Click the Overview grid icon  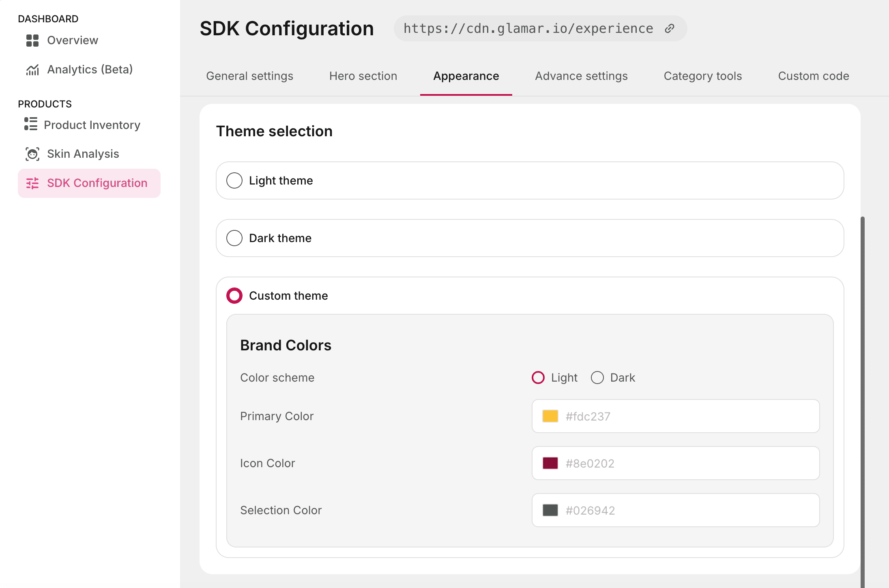click(x=32, y=41)
